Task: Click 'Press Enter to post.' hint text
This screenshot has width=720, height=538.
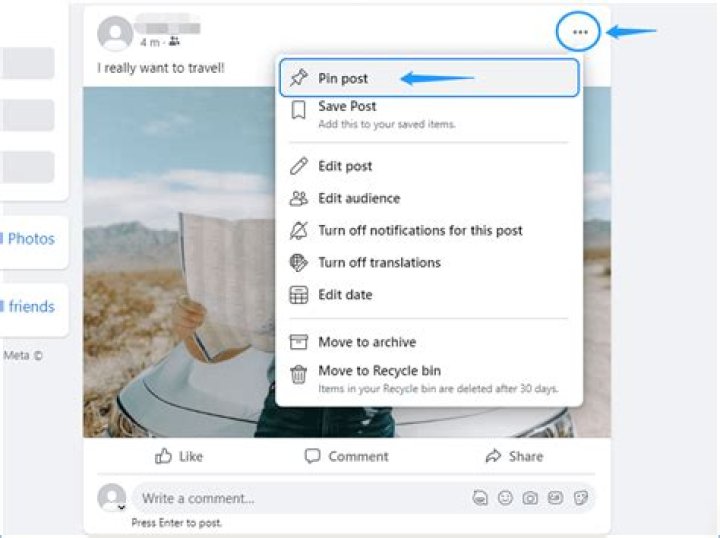Action: (176, 523)
